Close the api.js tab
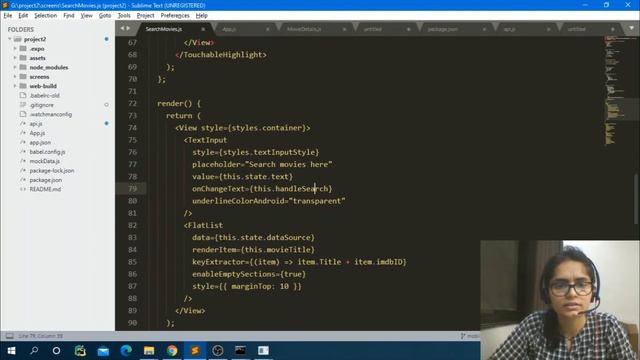Image resolution: width=640 pixels, height=360 pixels. tap(548, 29)
